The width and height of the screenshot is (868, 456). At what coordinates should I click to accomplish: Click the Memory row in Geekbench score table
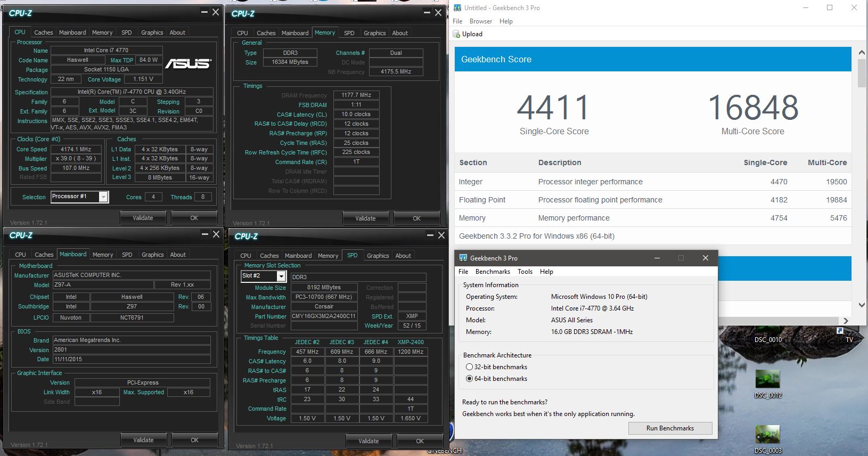click(653, 218)
